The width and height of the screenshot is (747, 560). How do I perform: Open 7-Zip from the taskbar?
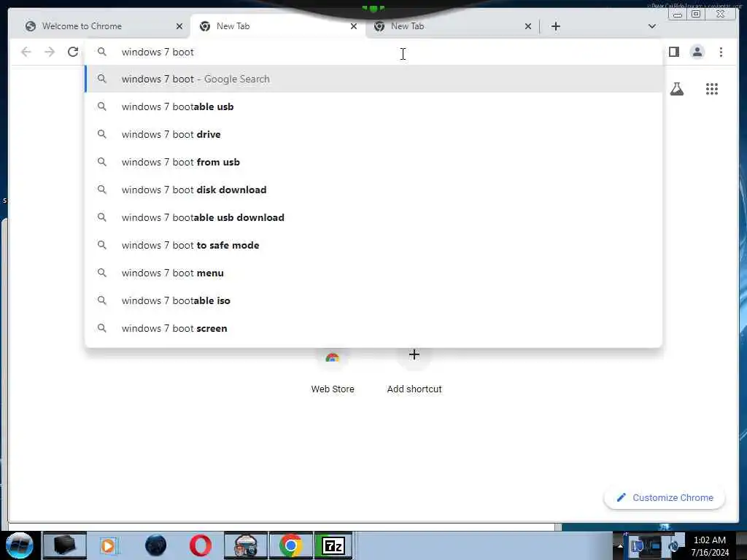333,545
